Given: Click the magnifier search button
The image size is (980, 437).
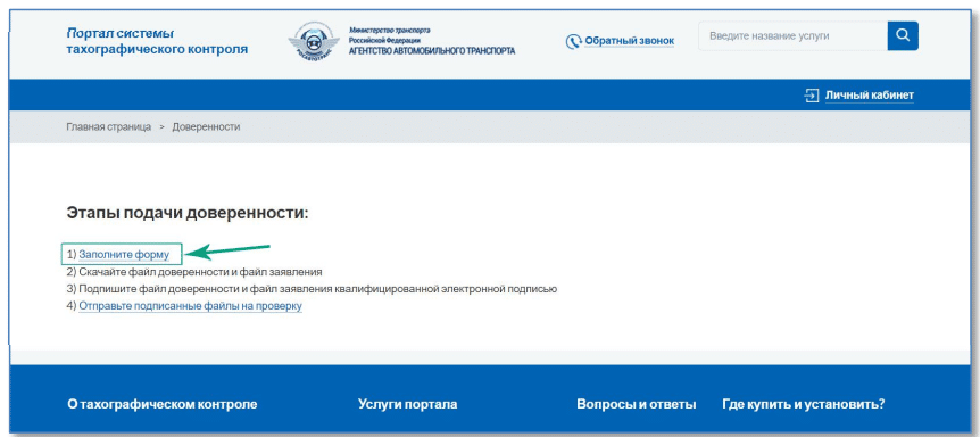Looking at the screenshot, I should click(x=902, y=36).
